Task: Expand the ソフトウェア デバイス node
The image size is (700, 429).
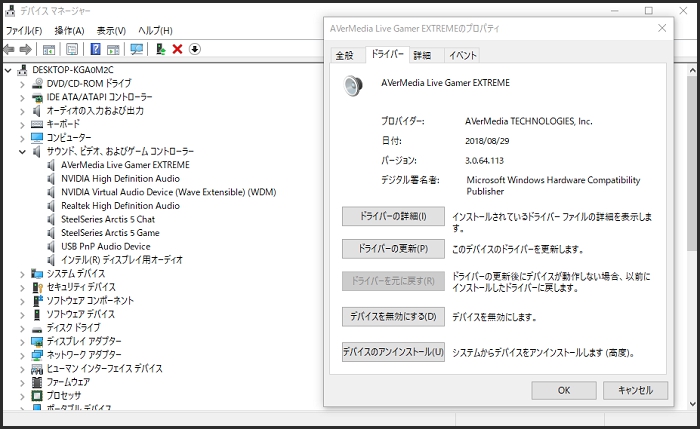Action: coord(22,315)
